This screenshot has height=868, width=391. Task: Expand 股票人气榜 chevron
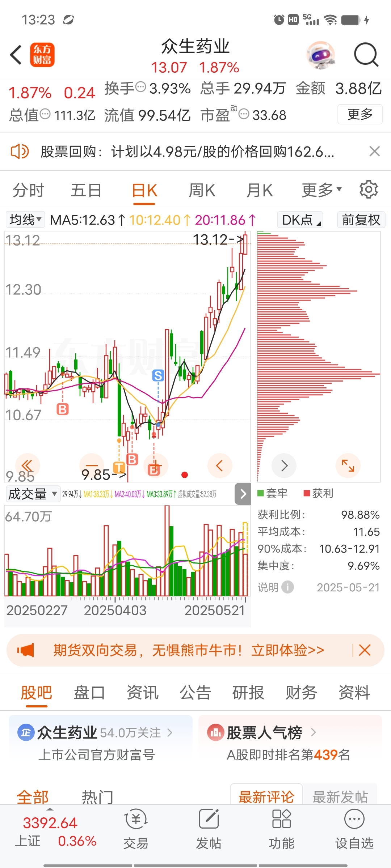(314, 733)
